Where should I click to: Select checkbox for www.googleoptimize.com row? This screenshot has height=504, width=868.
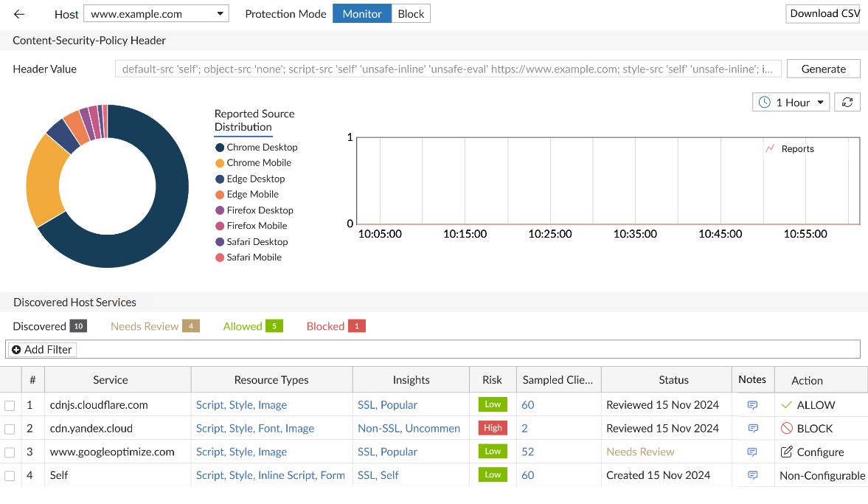[x=10, y=452]
